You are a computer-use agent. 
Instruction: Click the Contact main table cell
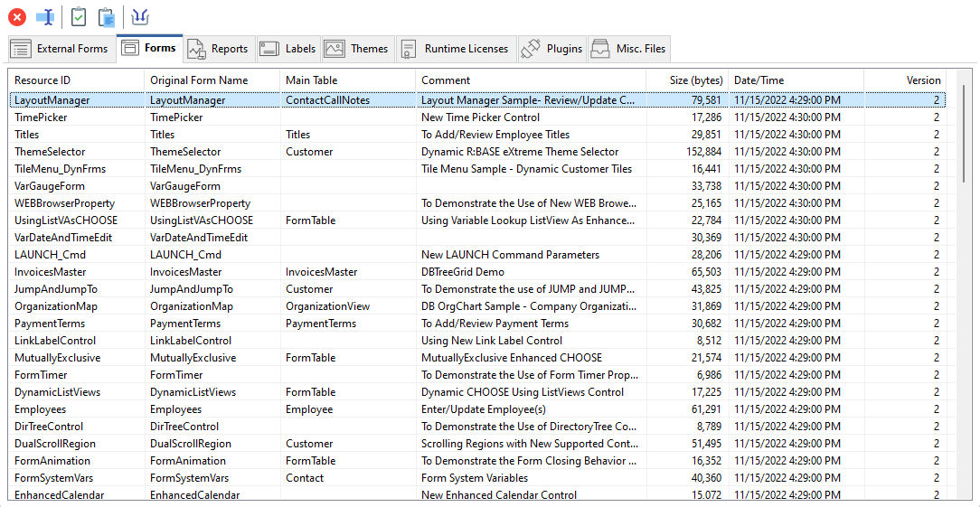click(305, 478)
